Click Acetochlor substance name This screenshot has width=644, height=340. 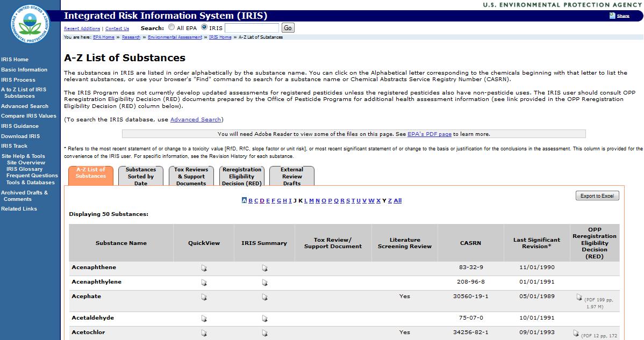[x=88, y=332]
